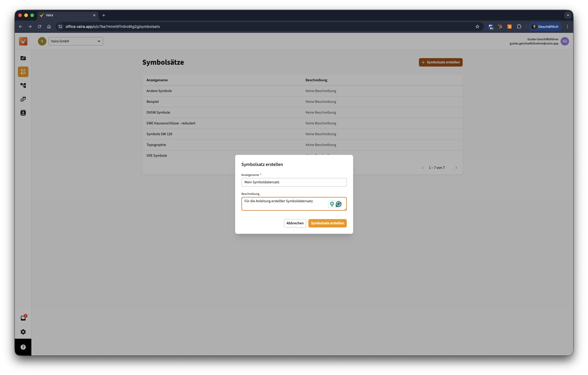Click the Grammarly icon in description field
This screenshot has height=375, width=588.
click(339, 204)
